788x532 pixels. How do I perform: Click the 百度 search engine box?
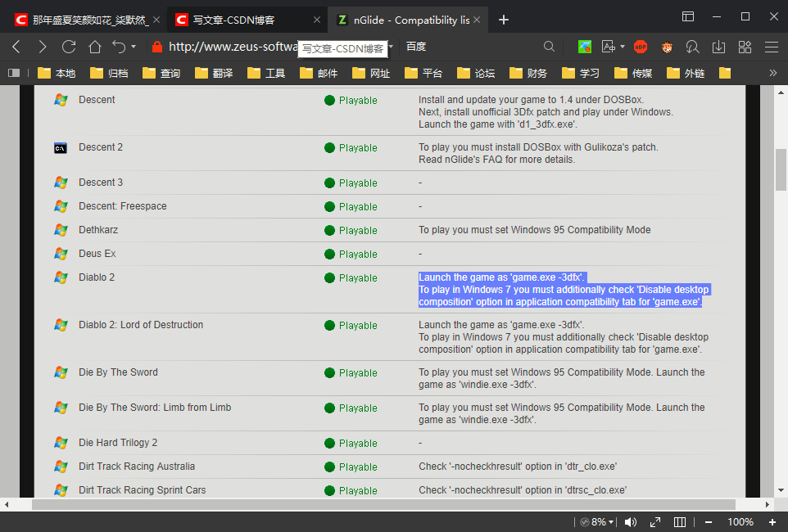(416, 47)
